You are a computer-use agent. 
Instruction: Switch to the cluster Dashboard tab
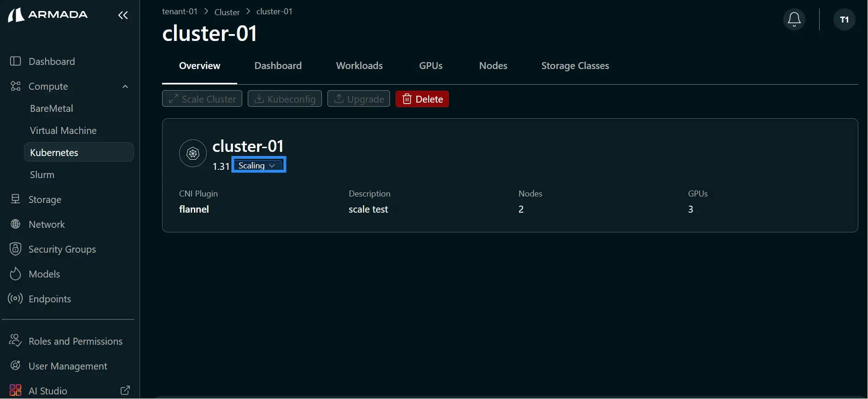[x=278, y=66]
